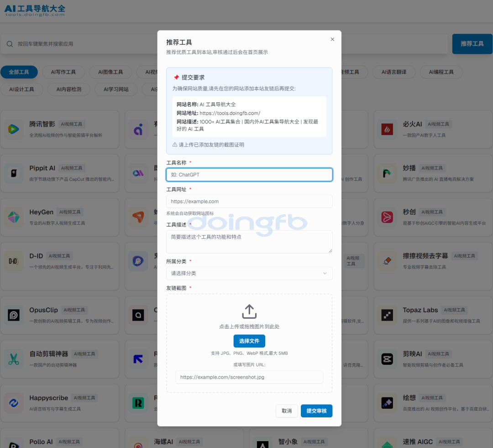Open the 所属分类 category dropdown
Image resolution: width=493 pixels, height=448 pixels.
point(249,274)
